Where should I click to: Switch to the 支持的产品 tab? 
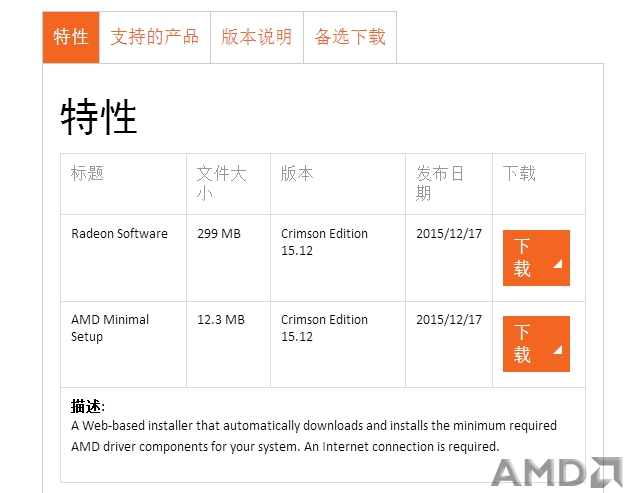coord(155,37)
